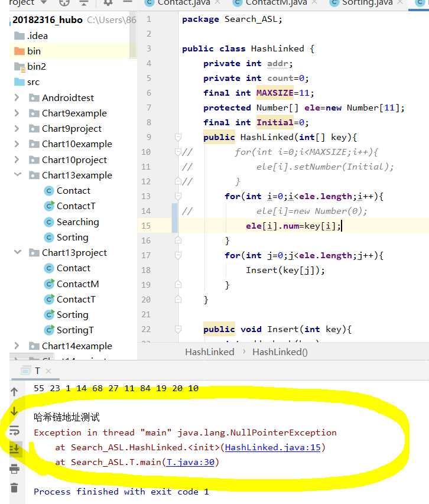
Task: Expand the Chart10example folder
Action: point(17,144)
